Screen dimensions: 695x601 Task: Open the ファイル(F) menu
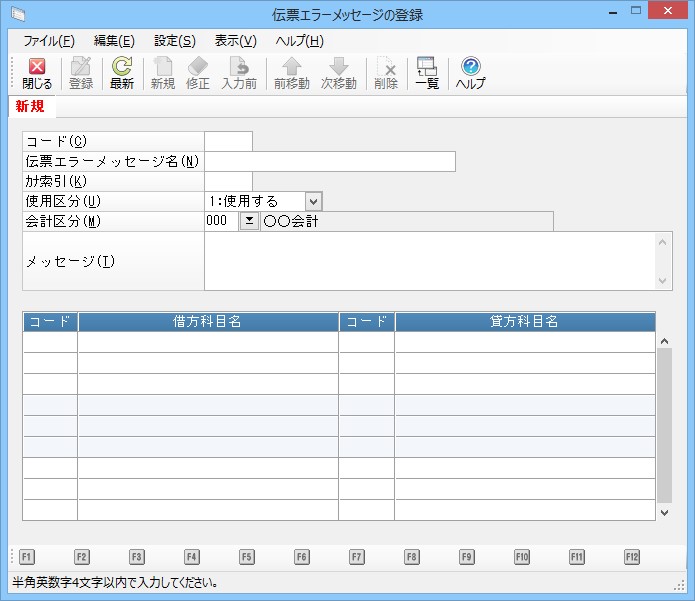[x=49, y=41]
